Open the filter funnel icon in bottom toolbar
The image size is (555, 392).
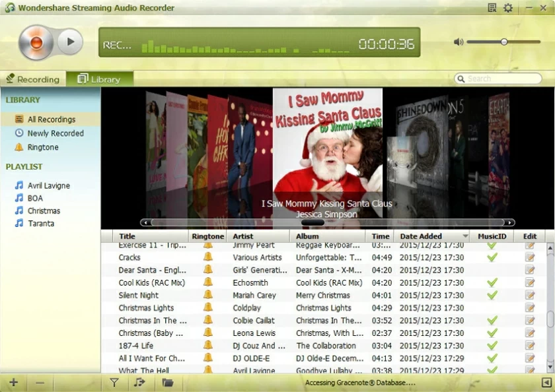(114, 382)
